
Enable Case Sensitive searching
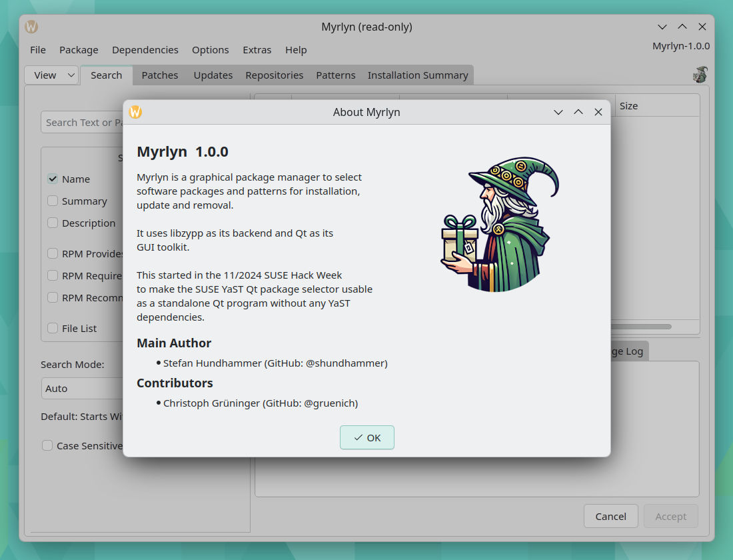(47, 445)
